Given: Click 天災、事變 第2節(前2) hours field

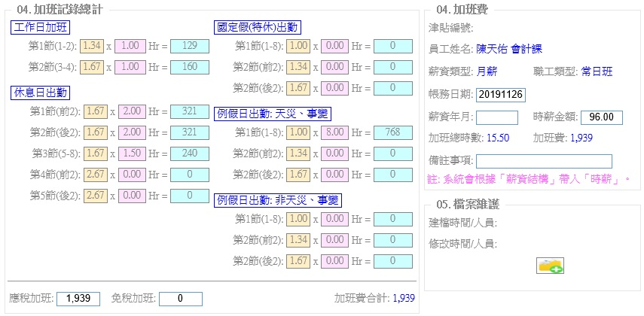Looking at the screenshot, I should [334, 153].
